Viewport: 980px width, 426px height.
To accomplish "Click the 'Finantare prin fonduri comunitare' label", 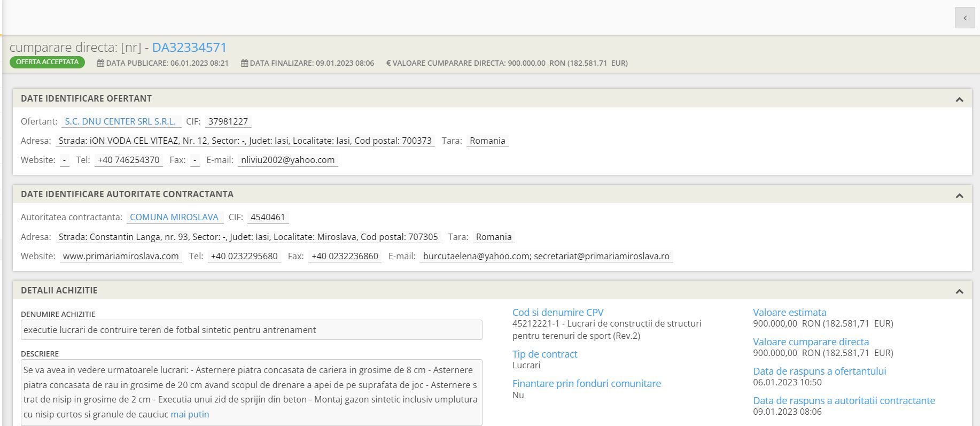I will tap(586, 383).
